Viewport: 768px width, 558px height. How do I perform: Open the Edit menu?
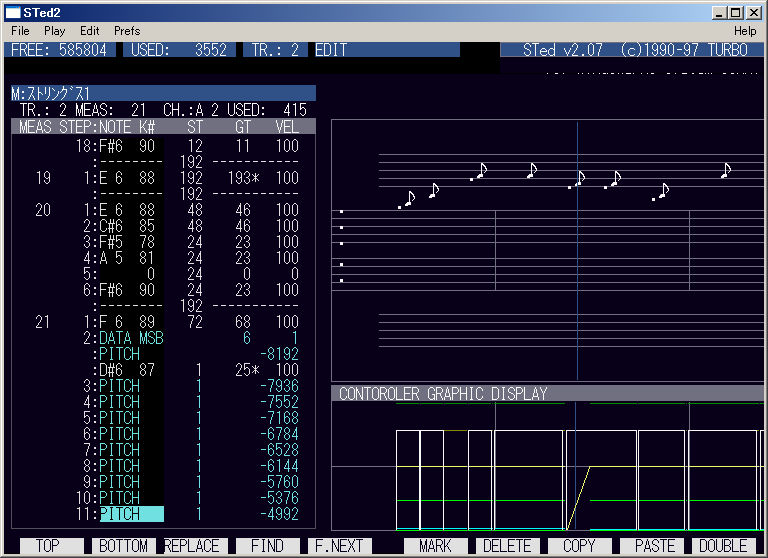tap(90, 31)
